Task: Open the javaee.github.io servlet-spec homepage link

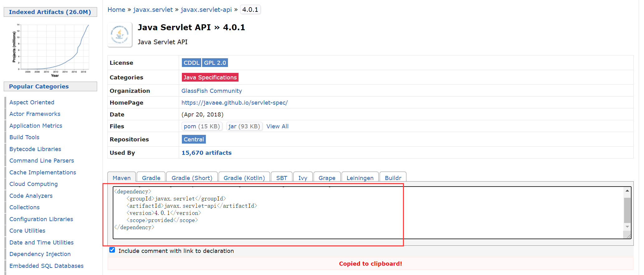Action: pos(234,102)
